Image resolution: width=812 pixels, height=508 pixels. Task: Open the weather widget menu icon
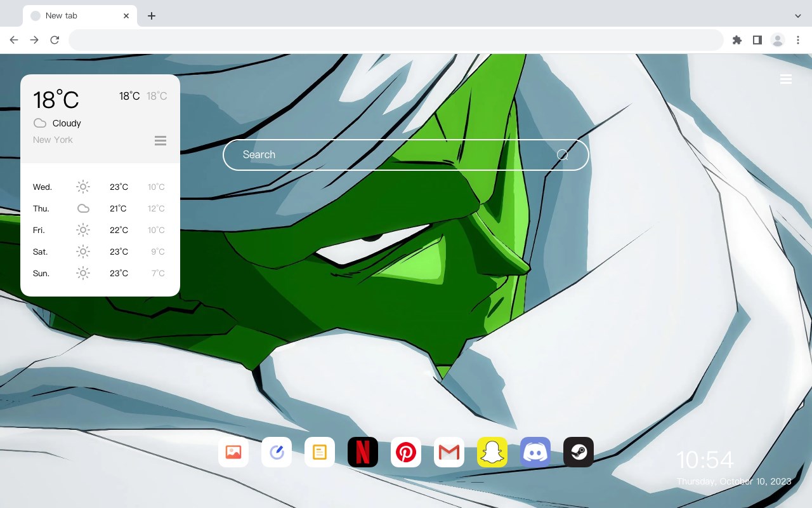160,140
